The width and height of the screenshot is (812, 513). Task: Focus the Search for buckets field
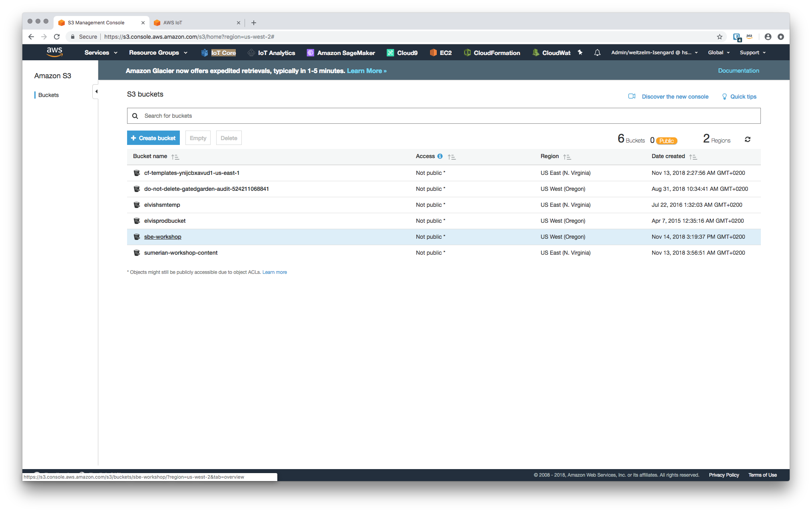point(444,116)
